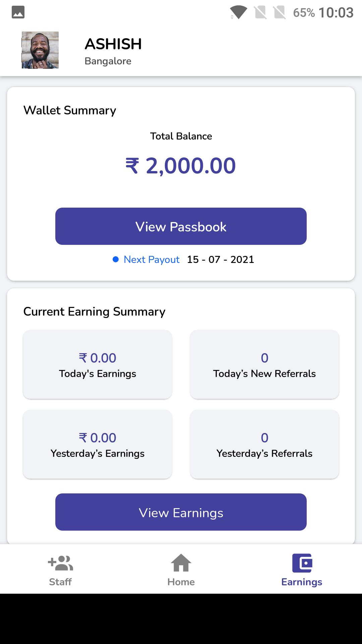Open the Yesterday's Earnings card
The width and height of the screenshot is (362, 644).
tap(98, 444)
